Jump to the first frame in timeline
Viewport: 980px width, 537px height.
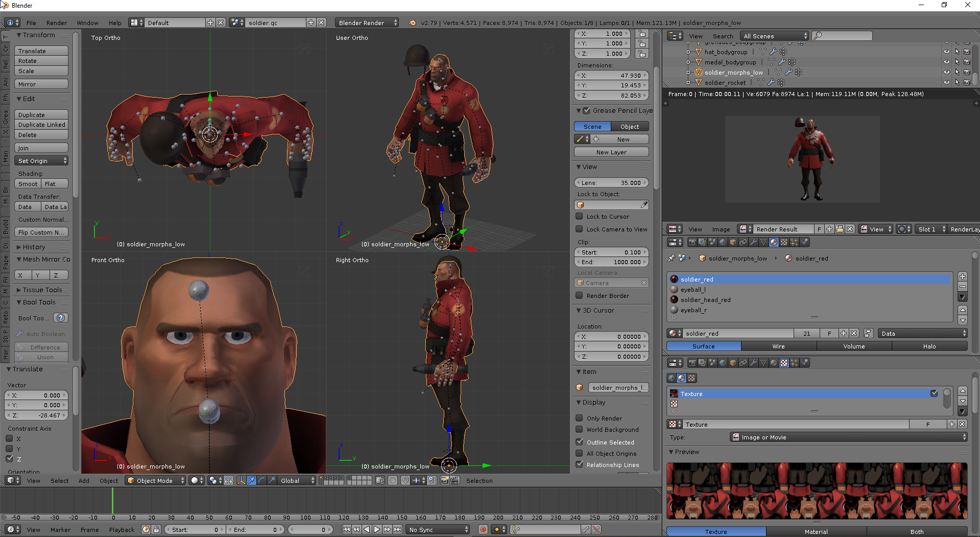click(x=346, y=529)
